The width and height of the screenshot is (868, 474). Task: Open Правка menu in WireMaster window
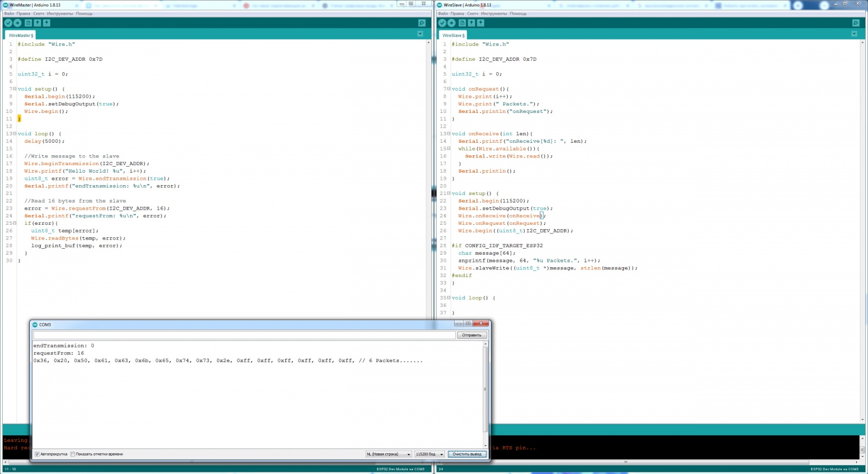[x=23, y=14]
